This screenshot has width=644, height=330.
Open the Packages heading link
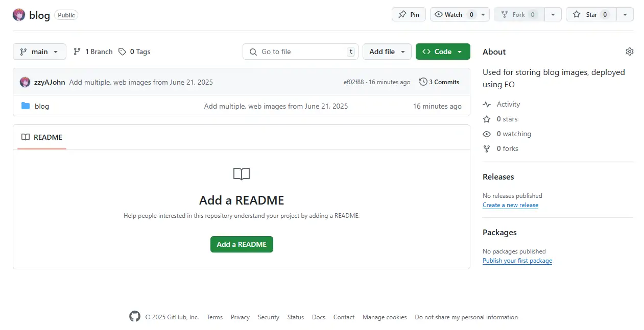coord(499,232)
